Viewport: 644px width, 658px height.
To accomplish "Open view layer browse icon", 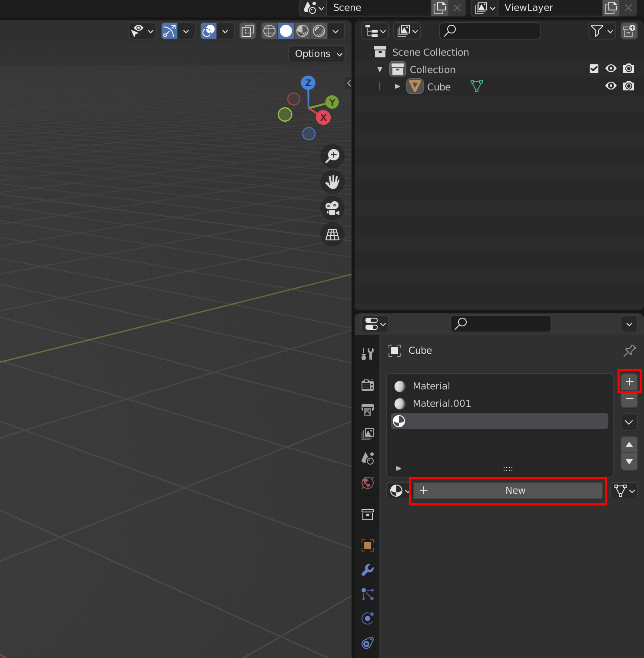I will (485, 7).
